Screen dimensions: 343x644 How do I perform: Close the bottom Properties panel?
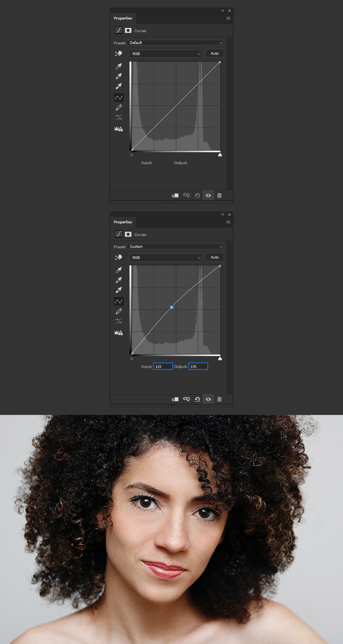click(x=230, y=215)
